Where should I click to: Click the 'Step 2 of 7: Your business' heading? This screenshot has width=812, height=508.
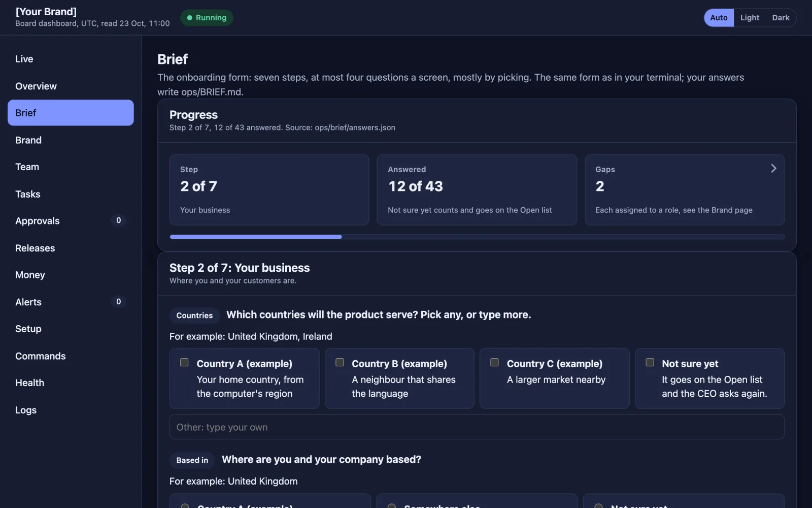(x=240, y=268)
